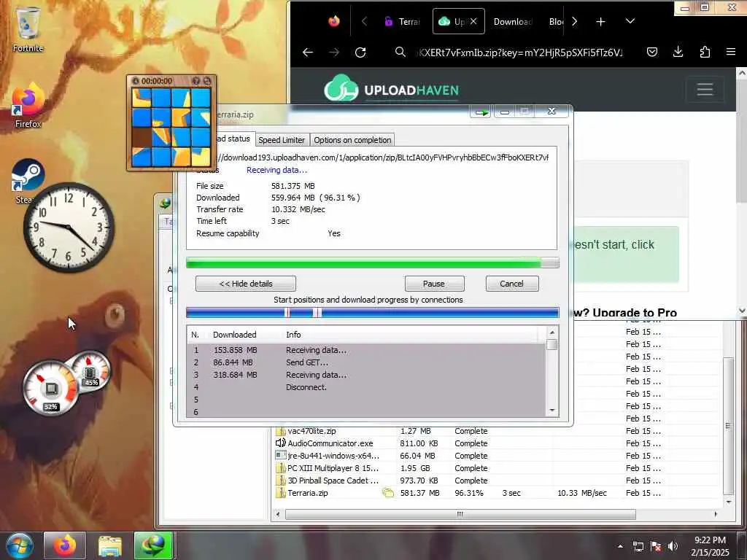The width and height of the screenshot is (747, 560).
Task: Switch to the Terraria browser tab
Action: pos(403,21)
